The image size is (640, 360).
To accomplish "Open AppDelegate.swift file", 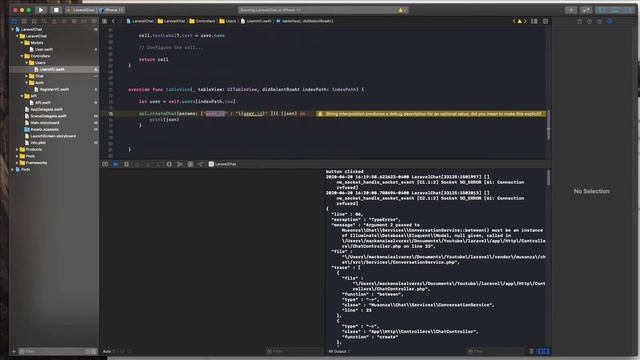I will [x=47, y=109].
